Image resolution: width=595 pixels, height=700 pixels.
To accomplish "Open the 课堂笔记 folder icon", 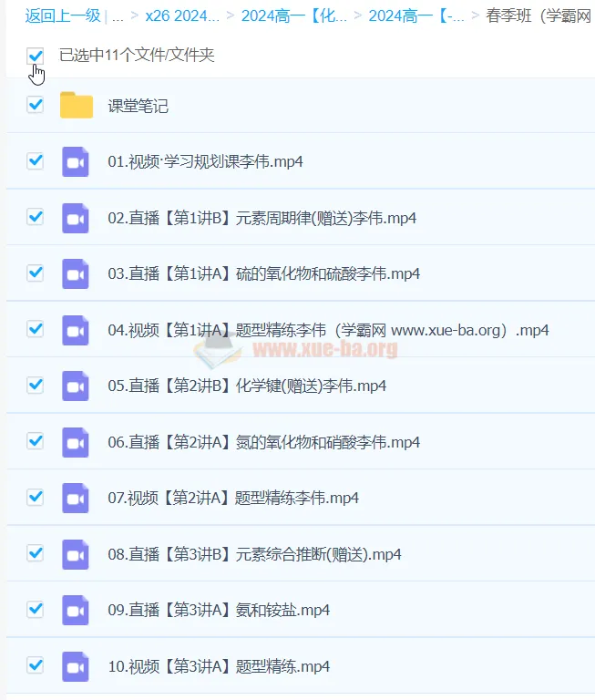I will pos(77,106).
